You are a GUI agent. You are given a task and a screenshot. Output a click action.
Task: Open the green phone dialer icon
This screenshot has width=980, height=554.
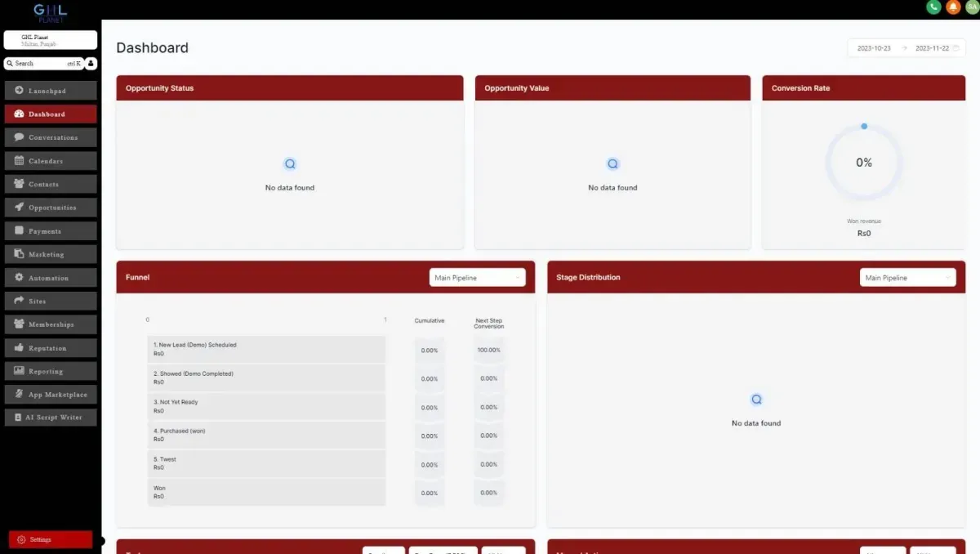[933, 7]
